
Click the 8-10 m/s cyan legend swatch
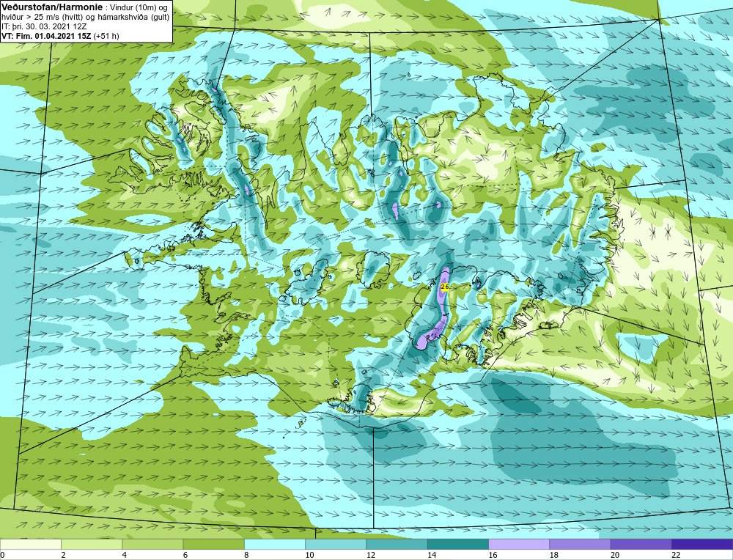[275, 544]
